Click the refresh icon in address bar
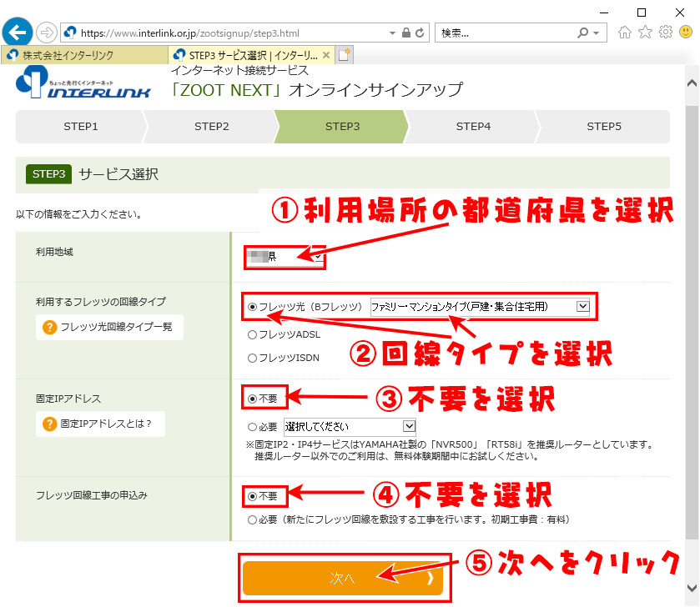 [x=420, y=33]
